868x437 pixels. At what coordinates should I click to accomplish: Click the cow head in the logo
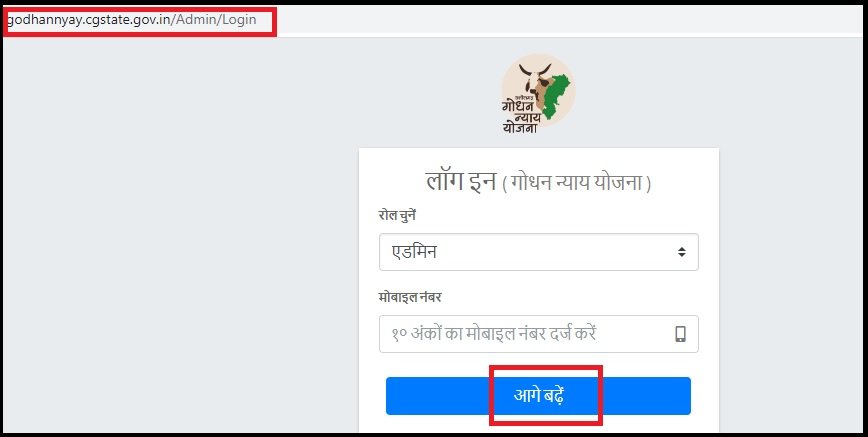(535, 79)
